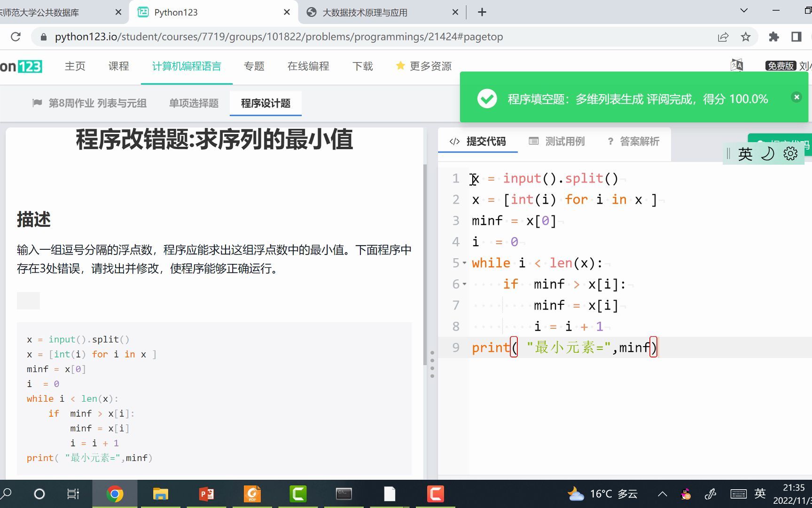Open the code editor settings gear
This screenshot has width=812, height=508.
point(790,153)
